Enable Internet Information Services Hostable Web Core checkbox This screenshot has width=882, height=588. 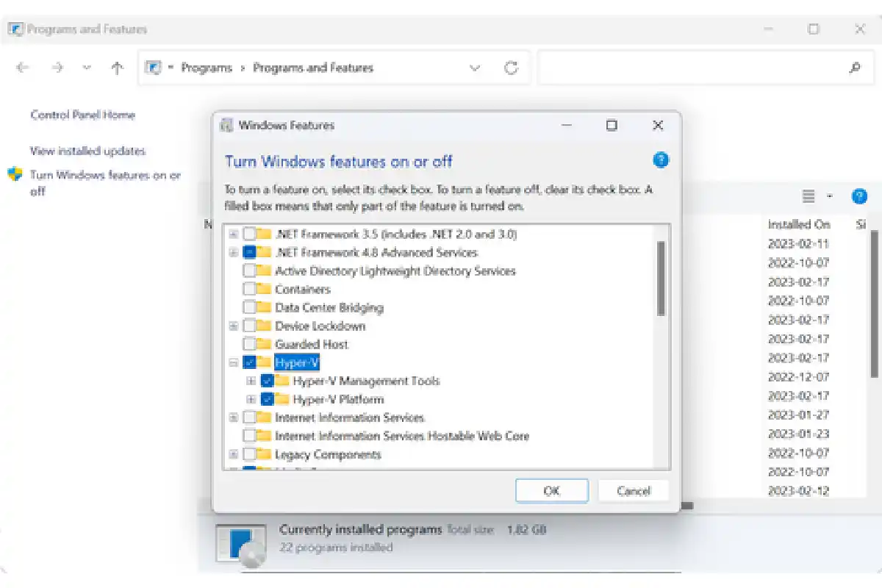[249, 436]
